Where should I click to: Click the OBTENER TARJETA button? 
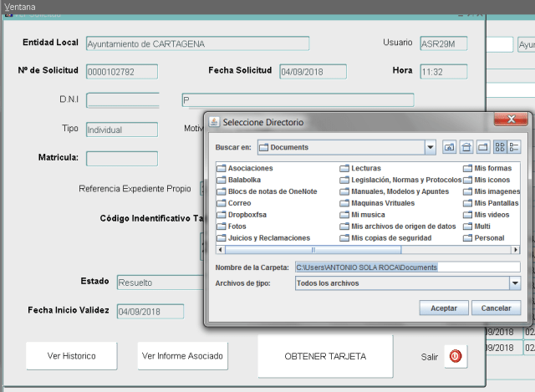click(325, 356)
